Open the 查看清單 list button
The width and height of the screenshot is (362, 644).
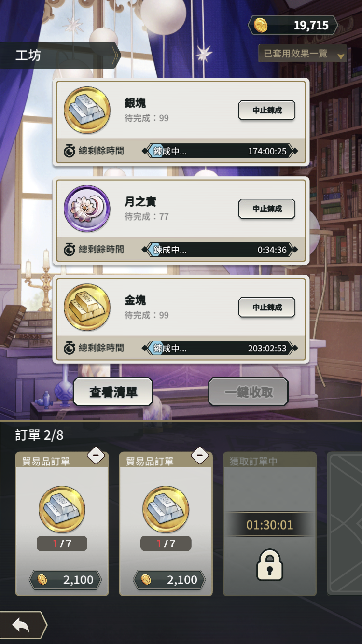click(113, 392)
